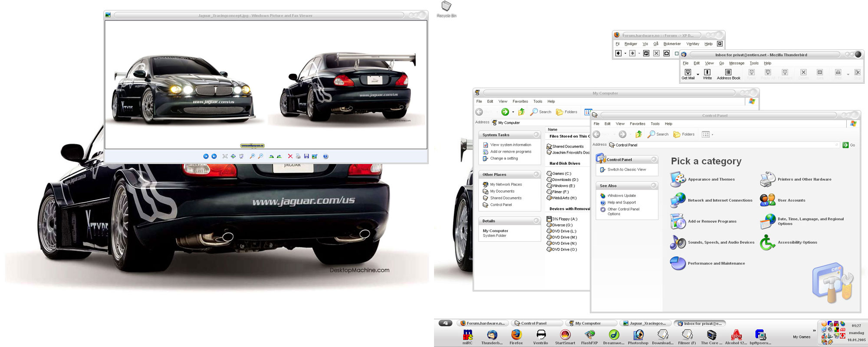Image resolution: width=868 pixels, height=347 pixels.
Task: Click View system information in My Computer
Action: click(x=510, y=145)
